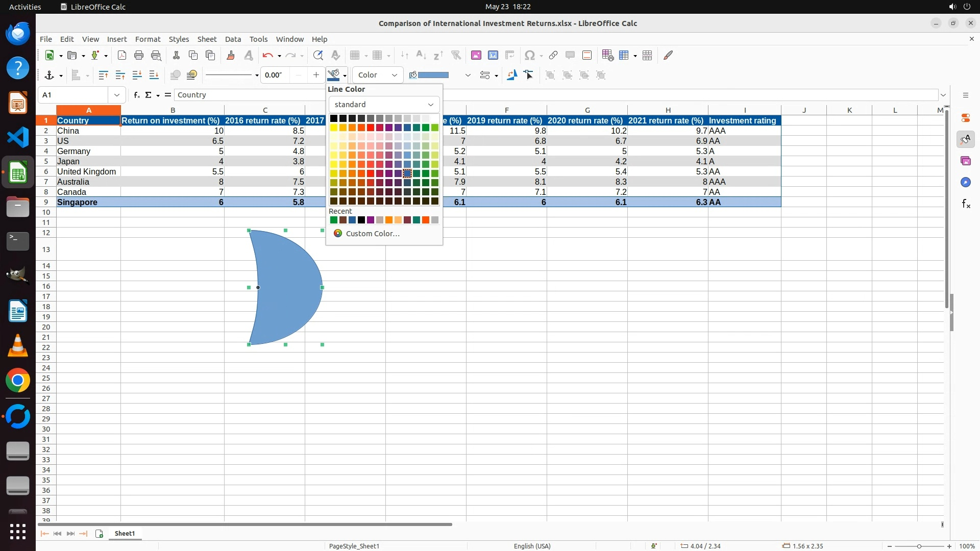980x551 pixels.
Task: Open the Sheet menu
Action: coord(207,39)
